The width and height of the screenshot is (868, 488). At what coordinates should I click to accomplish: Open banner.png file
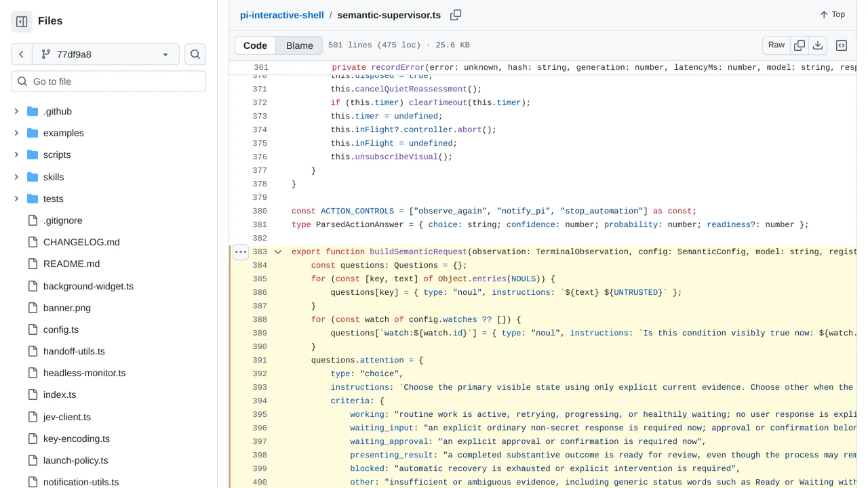point(67,308)
